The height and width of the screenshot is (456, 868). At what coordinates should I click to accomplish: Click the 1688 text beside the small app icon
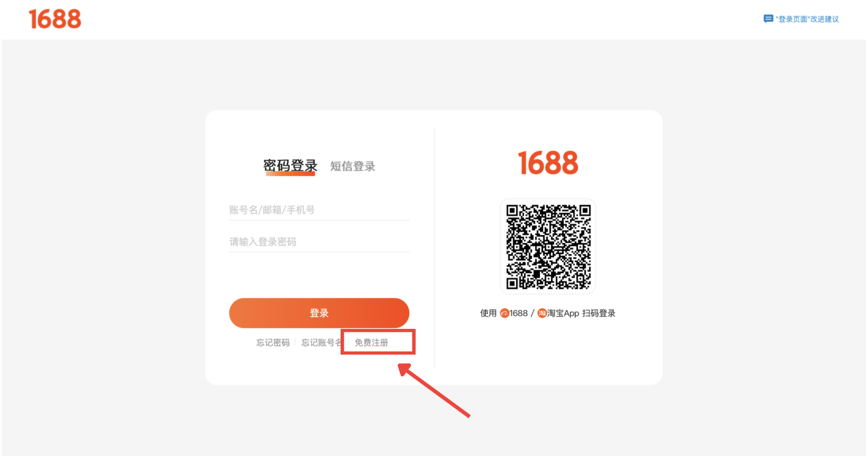coord(518,313)
